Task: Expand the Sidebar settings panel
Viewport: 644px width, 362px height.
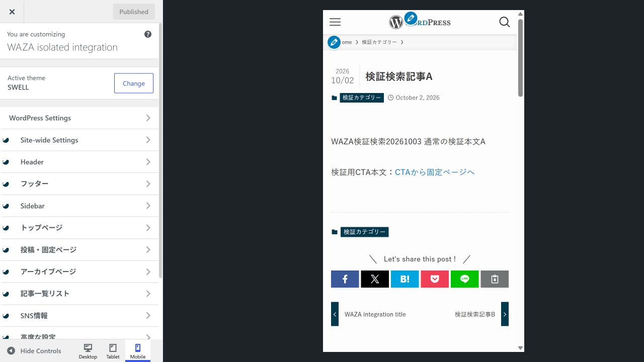Action: pos(79,206)
